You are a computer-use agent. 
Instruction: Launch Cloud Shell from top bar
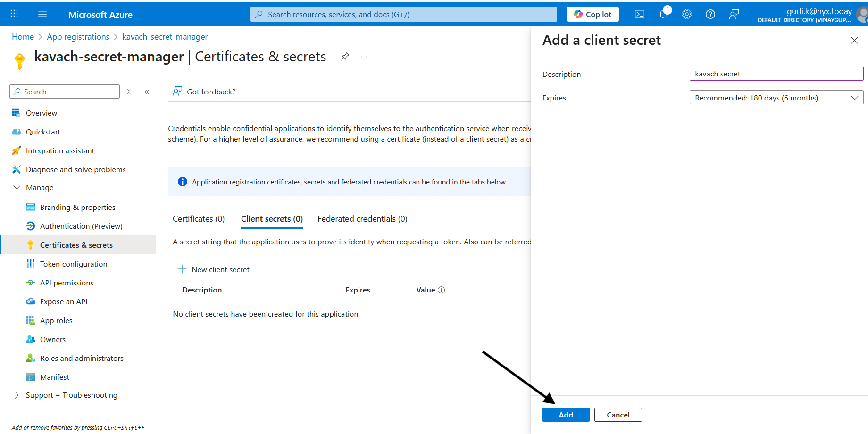(640, 14)
